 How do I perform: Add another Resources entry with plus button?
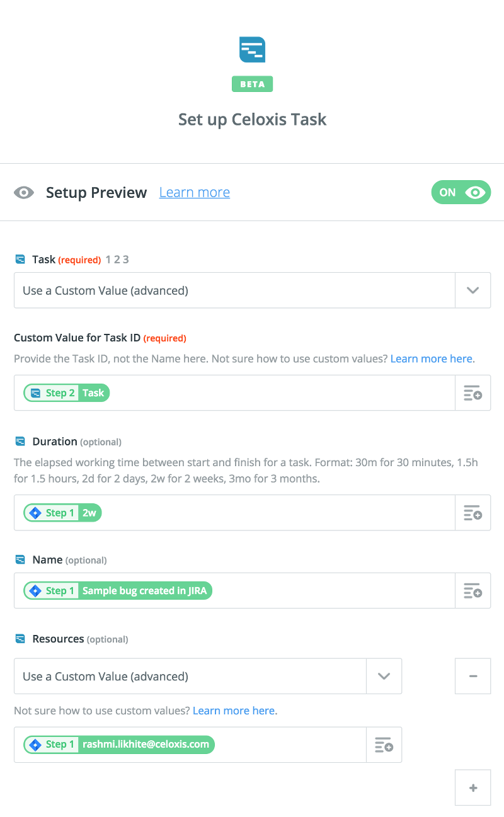click(472, 788)
